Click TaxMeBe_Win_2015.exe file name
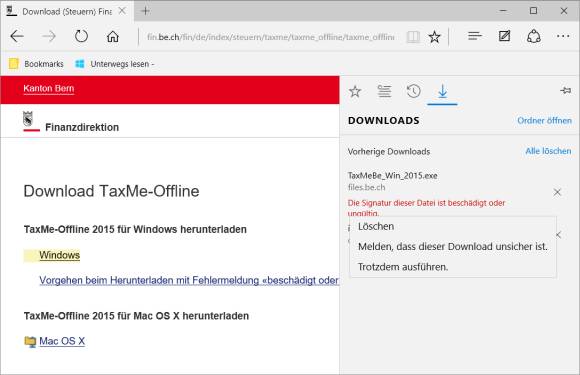The image size is (580, 375). [x=392, y=176]
